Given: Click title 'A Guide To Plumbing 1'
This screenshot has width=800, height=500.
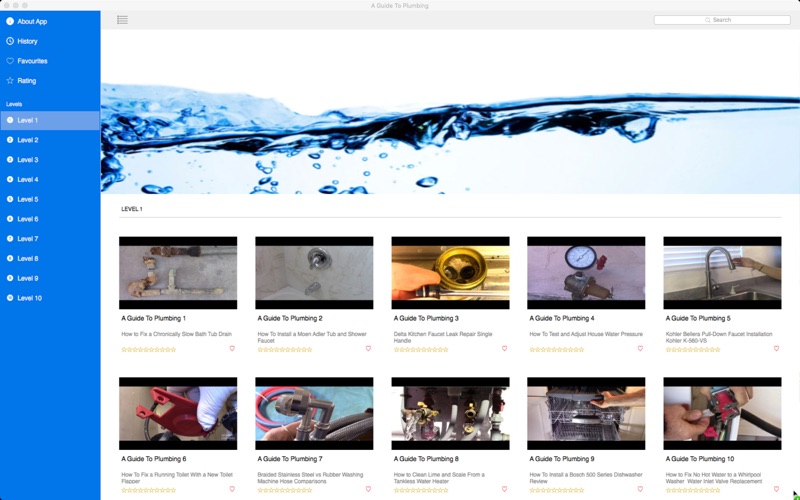Looking at the screenshot, I should (x=154, y=318).
